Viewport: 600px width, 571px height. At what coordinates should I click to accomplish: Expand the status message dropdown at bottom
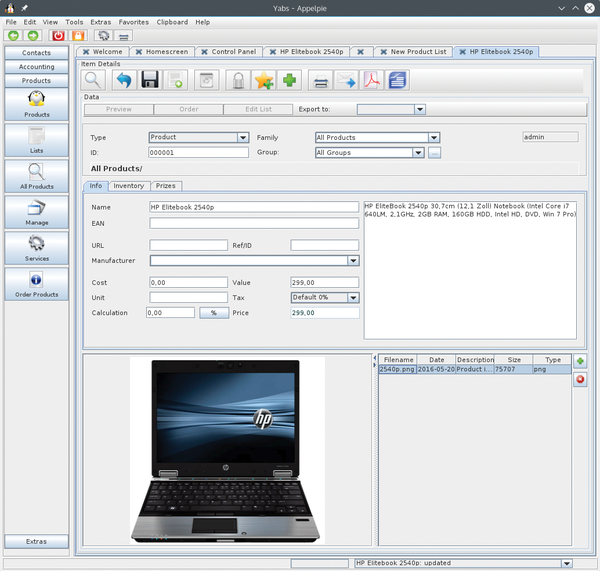566,563
